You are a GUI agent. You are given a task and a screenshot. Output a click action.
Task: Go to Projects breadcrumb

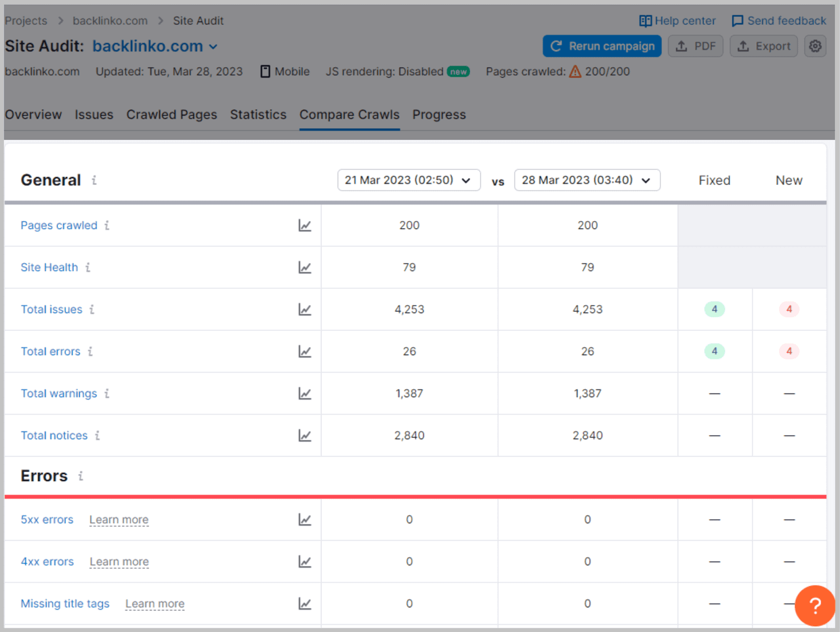click(26, 21)
